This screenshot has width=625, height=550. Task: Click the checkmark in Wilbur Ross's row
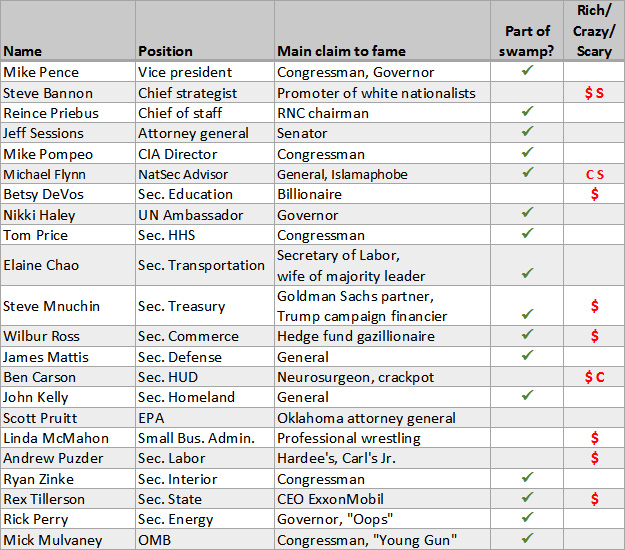pos(527,336)
